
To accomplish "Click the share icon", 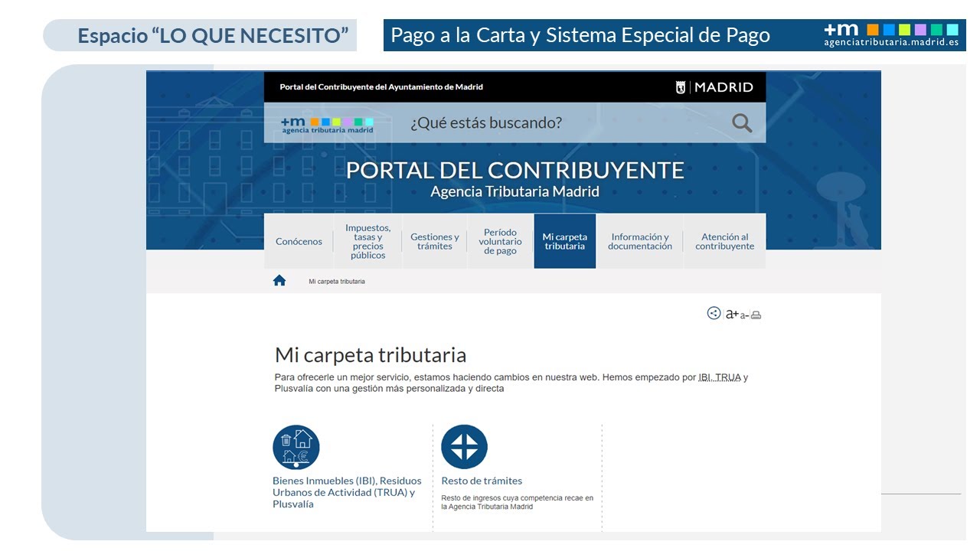I will click(714, 313).
